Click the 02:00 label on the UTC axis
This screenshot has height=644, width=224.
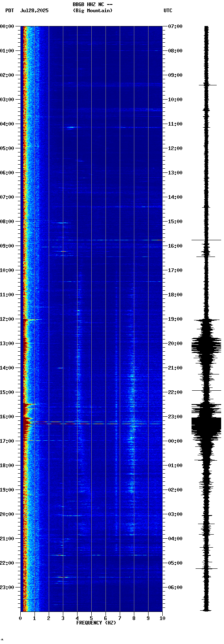175,490
